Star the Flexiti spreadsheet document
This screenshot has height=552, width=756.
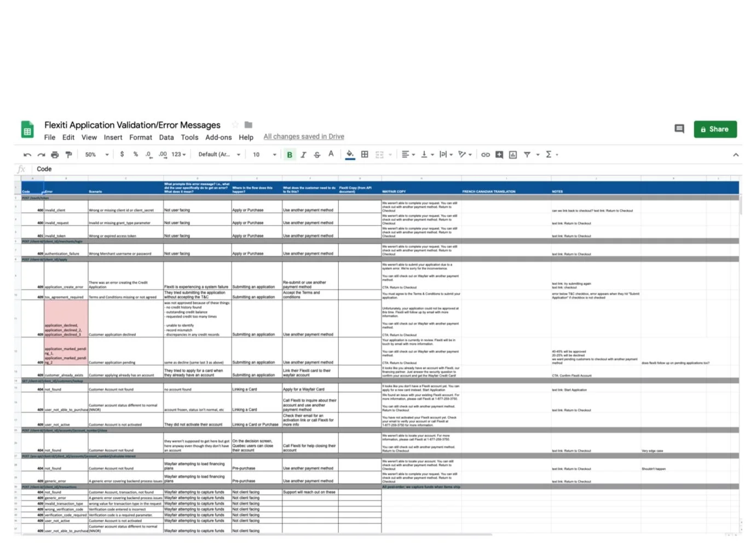coord(235,125)
